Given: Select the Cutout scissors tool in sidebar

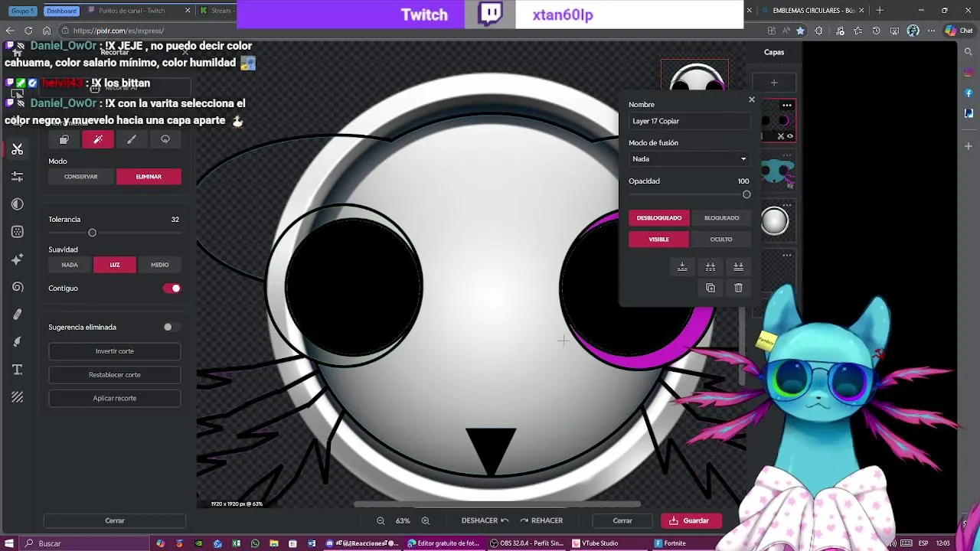Looking at the screenshot, I should click(17, 149).
